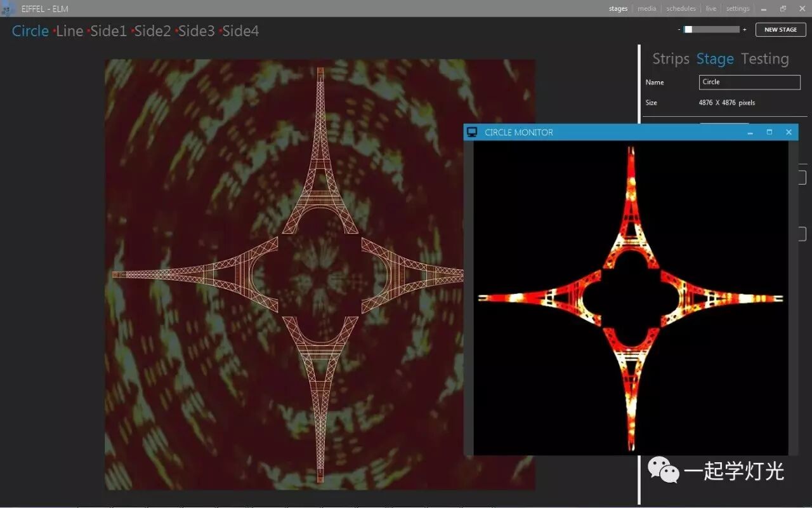Close the EIFFEL - ELM main window

802,9
